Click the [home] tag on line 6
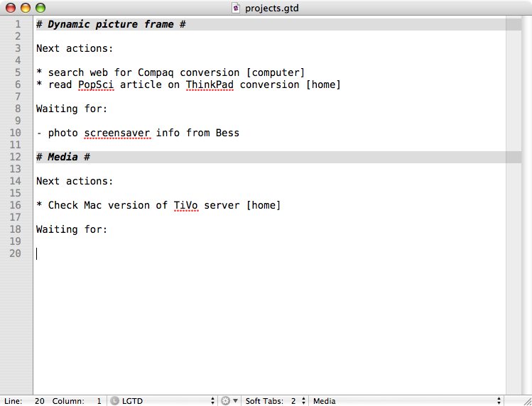This screenshot has width=532, height=406. click(x=323, y=84)
